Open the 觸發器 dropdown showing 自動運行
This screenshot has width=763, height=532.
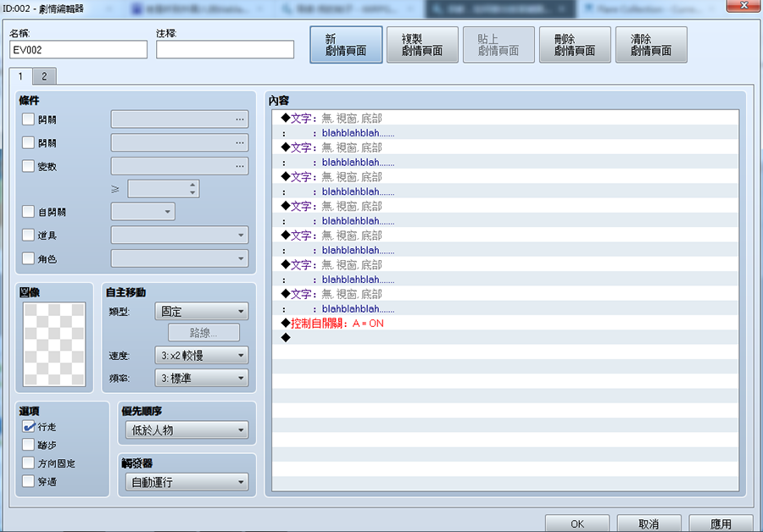click(187, 482)
